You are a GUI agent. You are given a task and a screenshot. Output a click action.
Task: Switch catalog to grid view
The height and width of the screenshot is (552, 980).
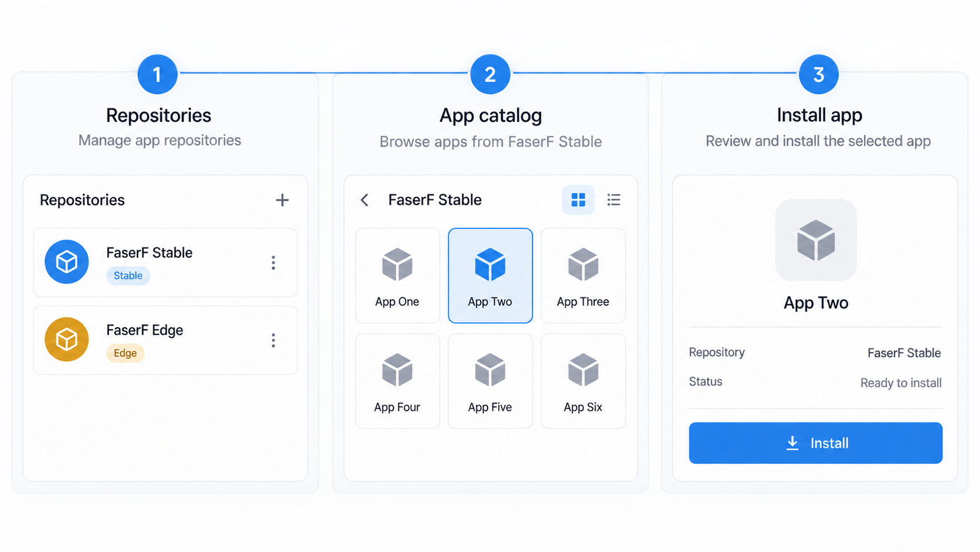click(x=578, y=200)
